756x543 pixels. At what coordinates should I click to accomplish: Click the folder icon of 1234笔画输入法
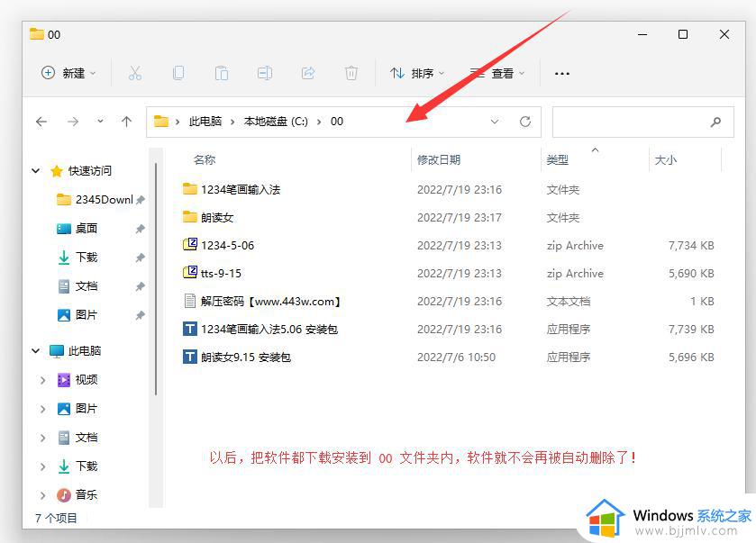pos(190,189)
